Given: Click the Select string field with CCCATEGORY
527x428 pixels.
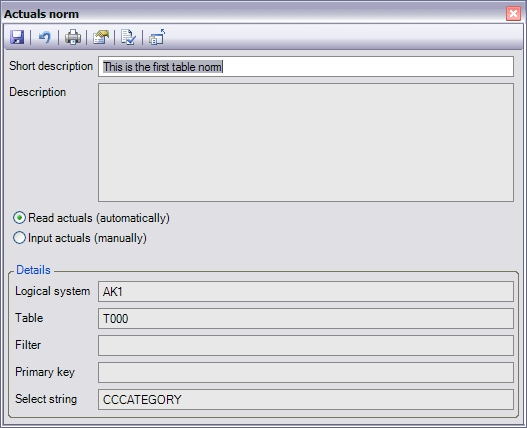Looking at the screenshot, I should pyautogui.click(x=306, y=399).
